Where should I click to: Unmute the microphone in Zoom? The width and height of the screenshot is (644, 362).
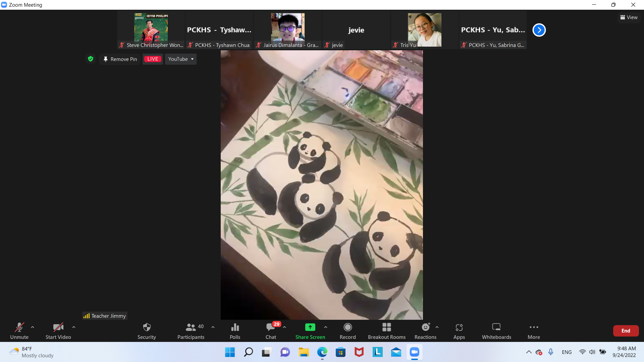point(19,331)
